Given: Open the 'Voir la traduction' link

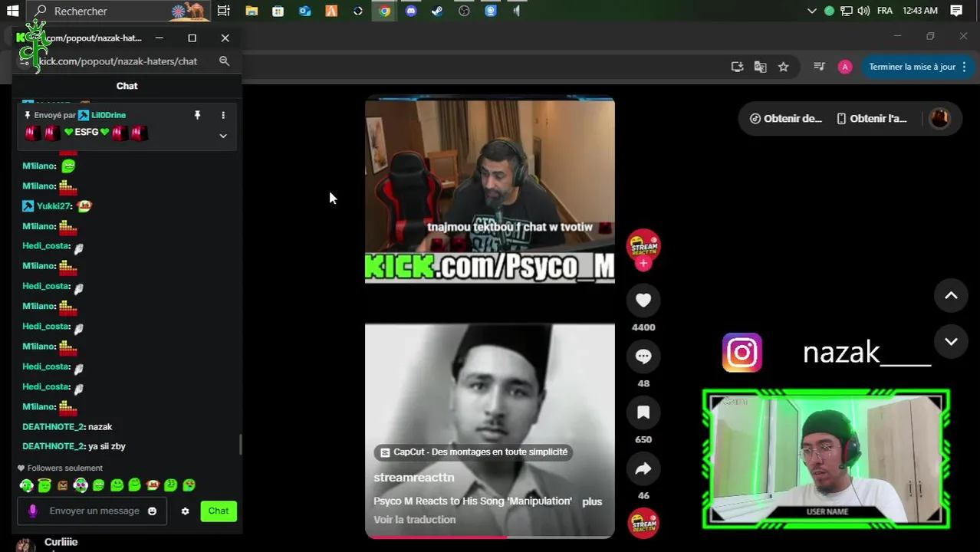Looking at the screenshot, I should [x=414, y=520].
